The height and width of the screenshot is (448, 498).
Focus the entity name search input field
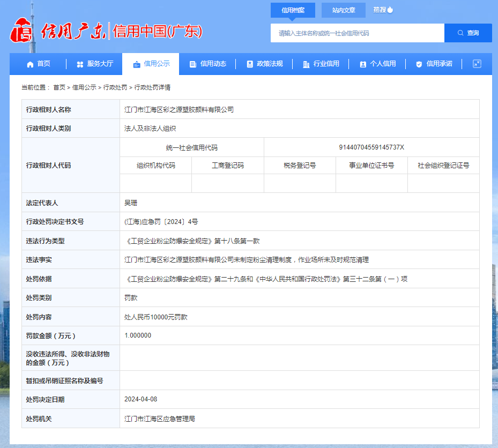tap(358, 33)
